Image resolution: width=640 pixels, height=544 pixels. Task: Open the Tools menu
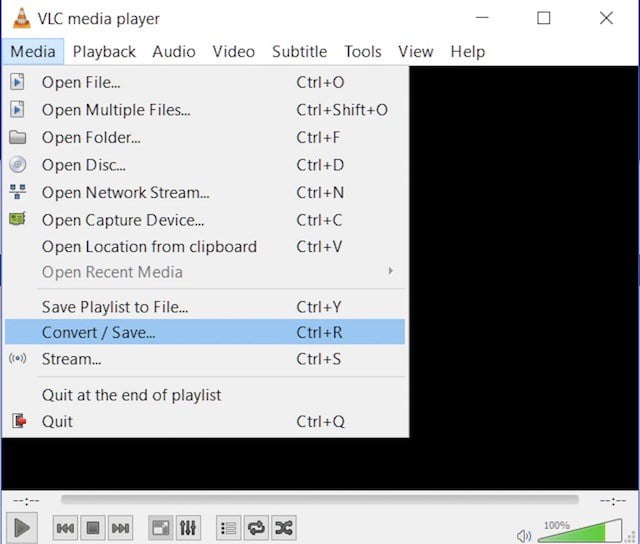(x=363, y=51)
